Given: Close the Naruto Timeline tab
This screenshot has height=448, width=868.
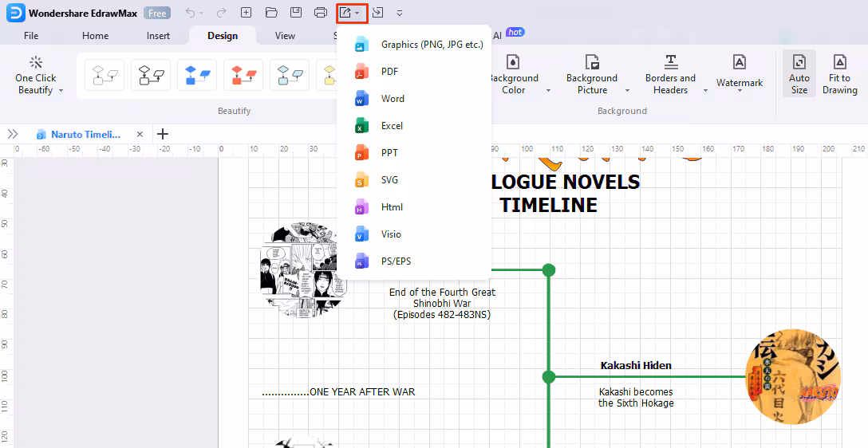Looking at the screenshot, I should tap(140, 135).
